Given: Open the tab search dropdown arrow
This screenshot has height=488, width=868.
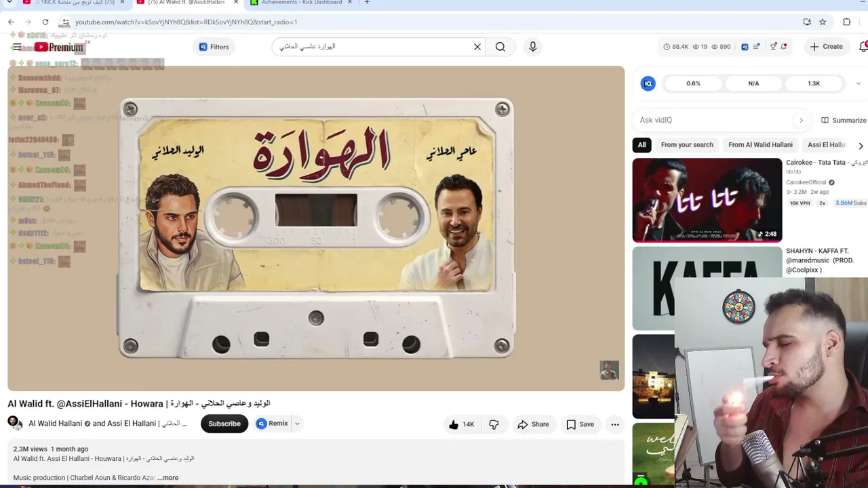Looking at the screenshot, I should (9, 3).
